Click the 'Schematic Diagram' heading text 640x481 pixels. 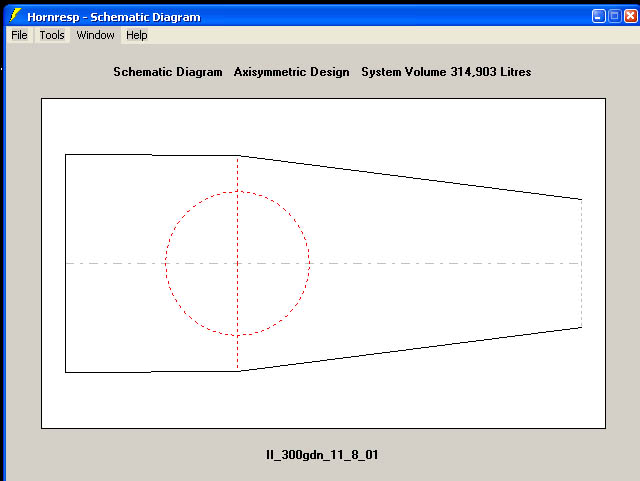[x=168, y=72]
